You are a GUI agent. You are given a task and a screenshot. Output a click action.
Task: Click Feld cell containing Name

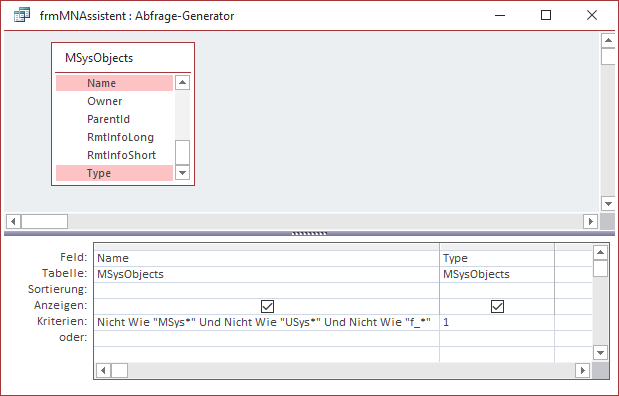267,258
